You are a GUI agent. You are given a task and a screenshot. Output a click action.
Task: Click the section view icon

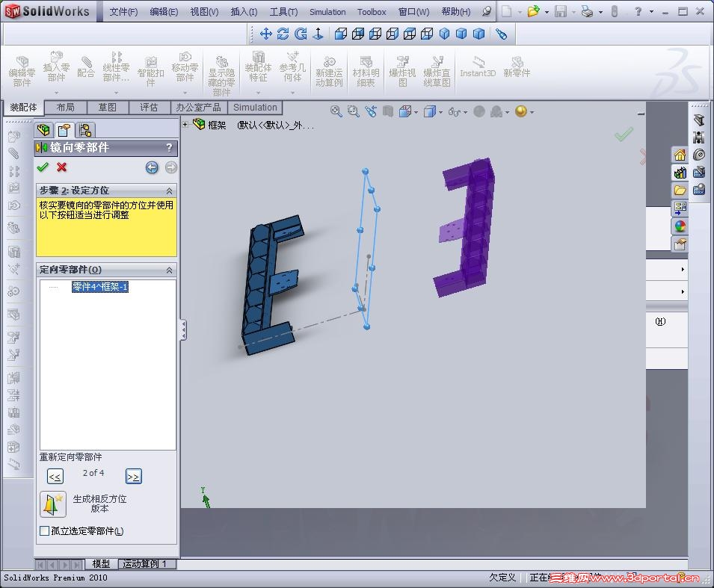tap(388, 111)
